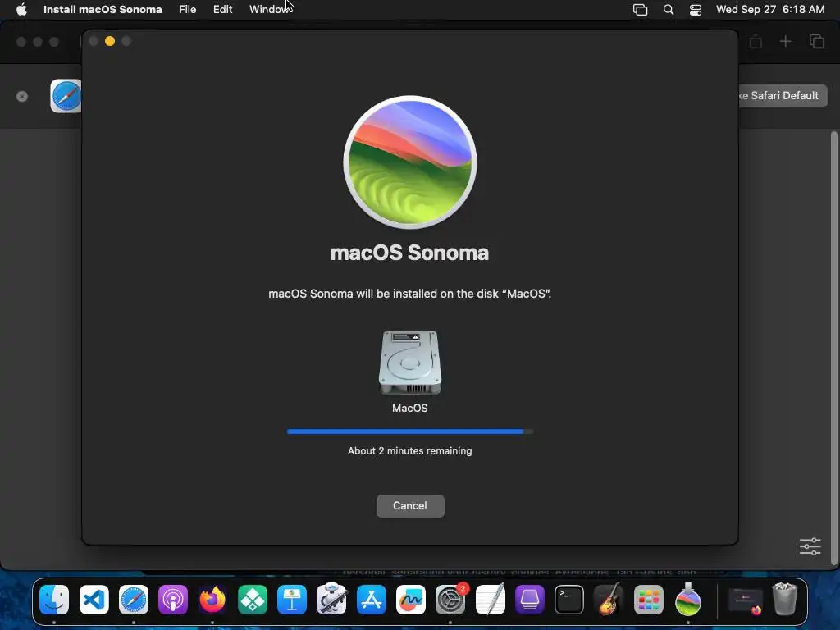
Task: Open the Trash from the Dock
Action: [x=785, y=598]
